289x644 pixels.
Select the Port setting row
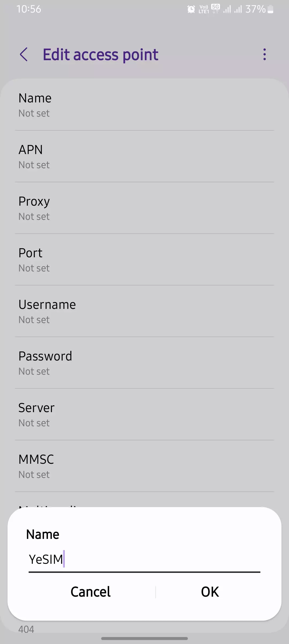tap(144, 260)
